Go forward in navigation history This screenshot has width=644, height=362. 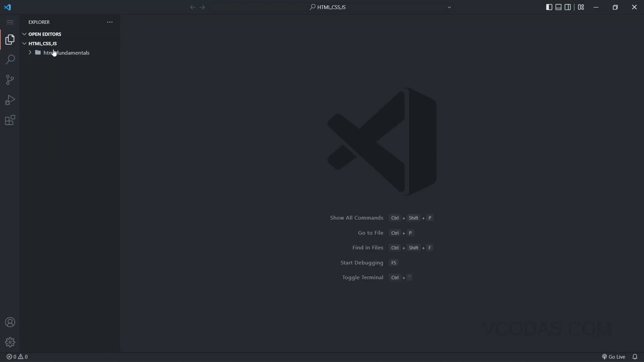(x=202, y=7)
